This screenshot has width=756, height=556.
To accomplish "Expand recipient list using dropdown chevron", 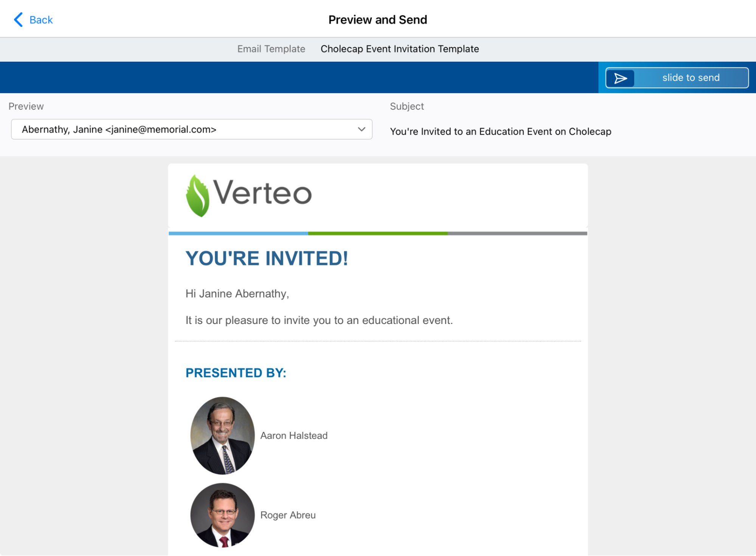I will point(362,129).
